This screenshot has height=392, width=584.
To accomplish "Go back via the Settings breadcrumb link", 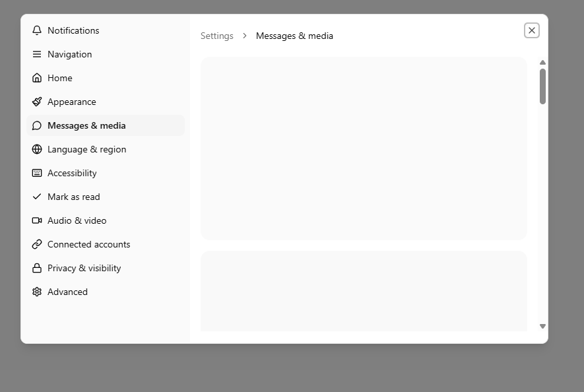I will coord(217,36).
